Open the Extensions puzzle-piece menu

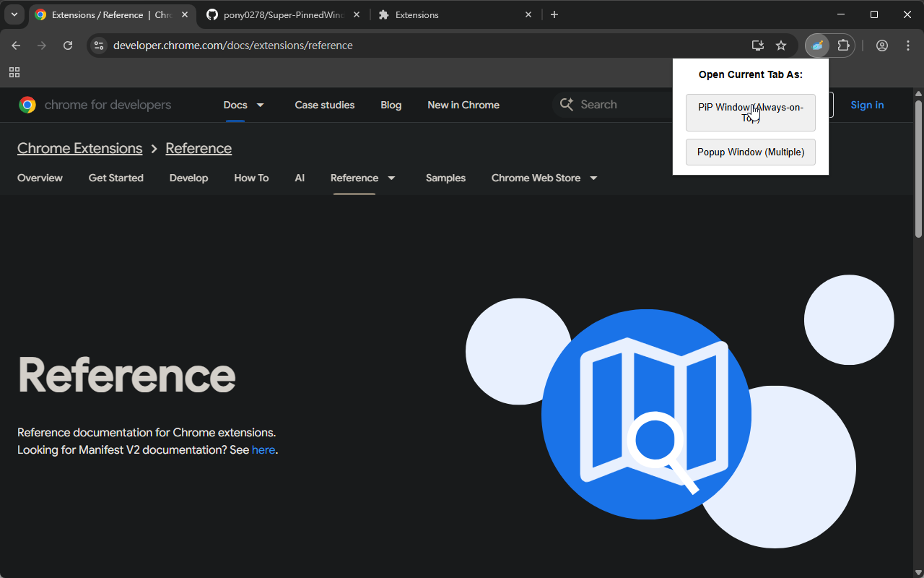point(843,46)
